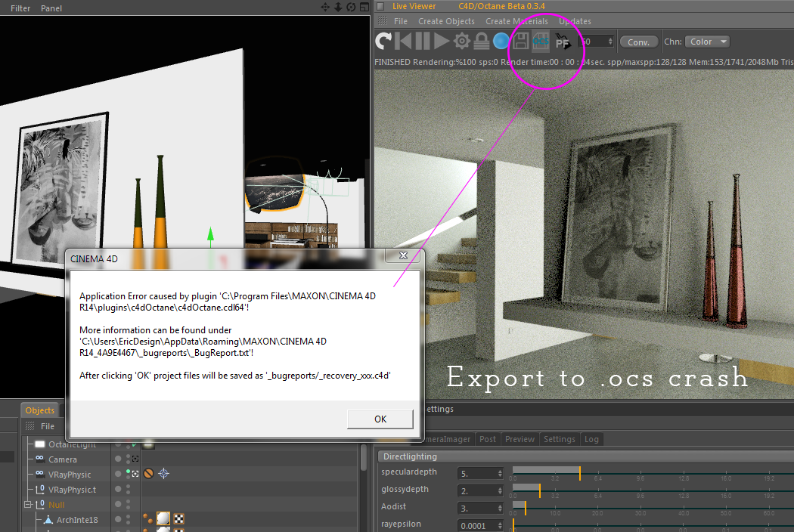
Task: Click the restart render icon in Live Viewer
Action: pyautogui.click(x=383, y=41)
